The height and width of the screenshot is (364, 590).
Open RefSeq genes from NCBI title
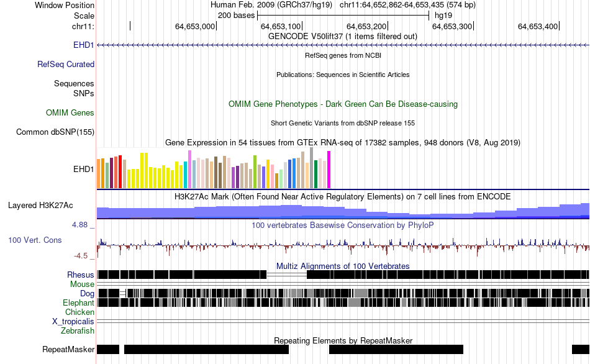(x=343, y=55)
